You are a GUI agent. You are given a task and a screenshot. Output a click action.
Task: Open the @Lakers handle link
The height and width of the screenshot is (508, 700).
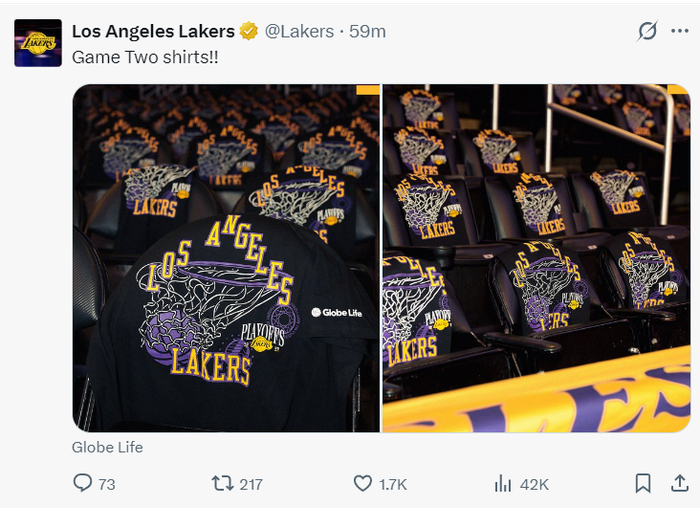point(298,31)
